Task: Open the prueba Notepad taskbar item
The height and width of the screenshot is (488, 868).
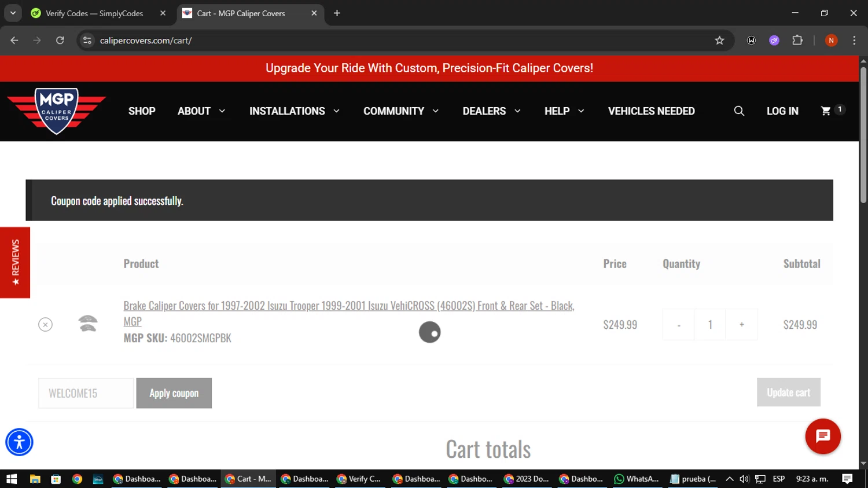Action: [x=693, y=479]
